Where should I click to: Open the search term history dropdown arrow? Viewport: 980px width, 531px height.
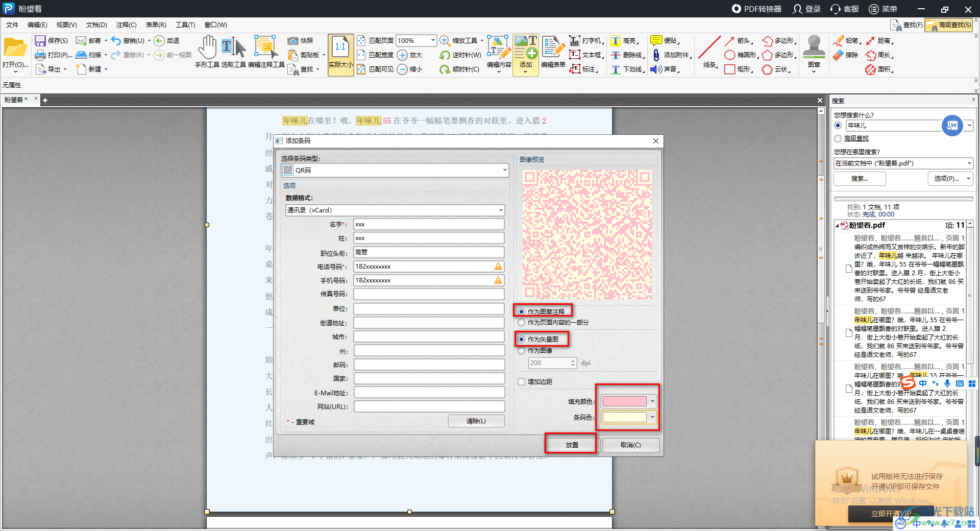tap(969, 126)
